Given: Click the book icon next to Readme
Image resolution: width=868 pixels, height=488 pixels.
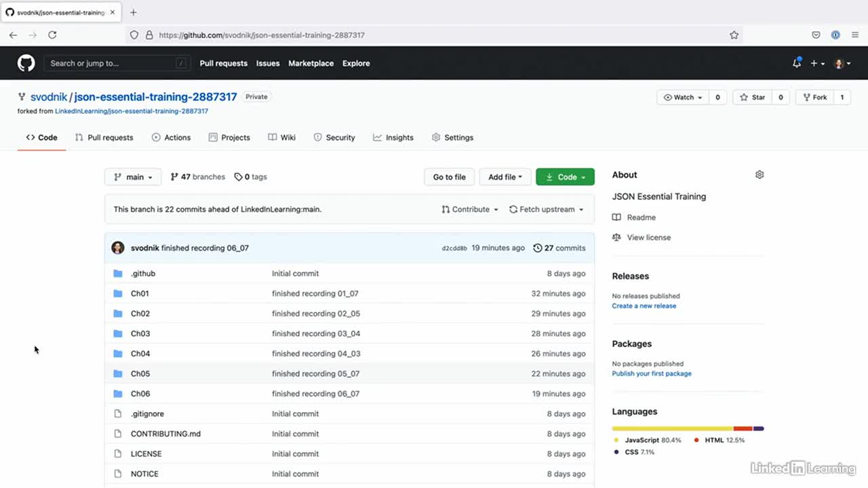Looking at the screenshot, I should click(616, 218).
